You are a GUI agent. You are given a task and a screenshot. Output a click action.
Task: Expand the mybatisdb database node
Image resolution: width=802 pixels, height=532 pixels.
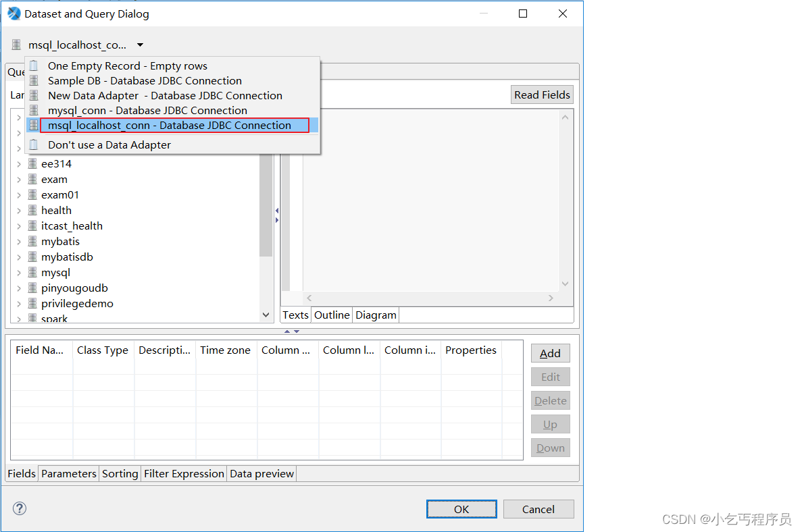(x=19, y=257)
